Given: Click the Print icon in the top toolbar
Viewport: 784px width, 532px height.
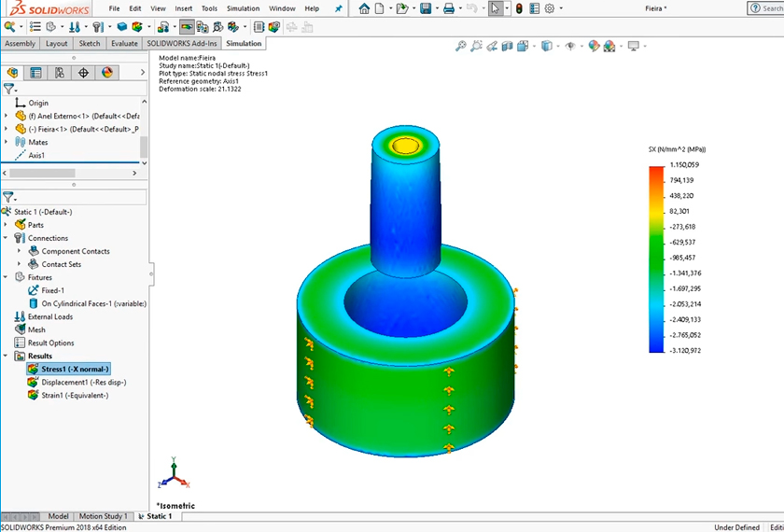Looking at the screenshot, I should (448, 8).
